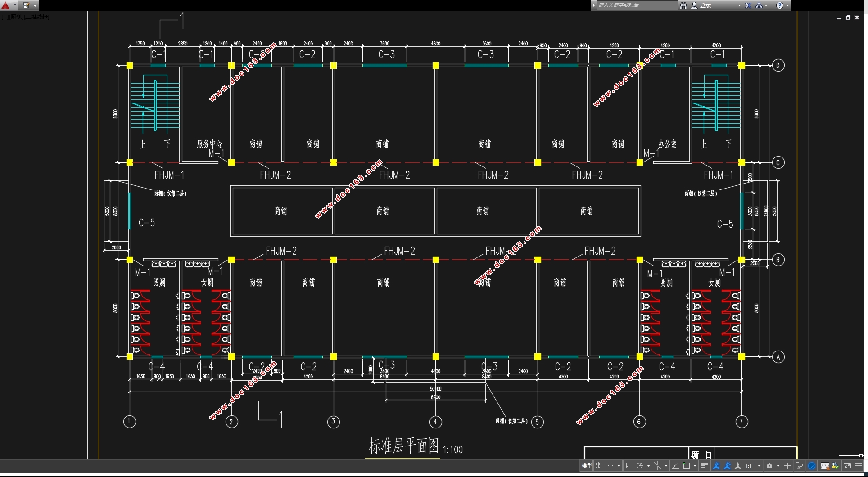Open the status bar customization hamburger menu

point(858,466)
